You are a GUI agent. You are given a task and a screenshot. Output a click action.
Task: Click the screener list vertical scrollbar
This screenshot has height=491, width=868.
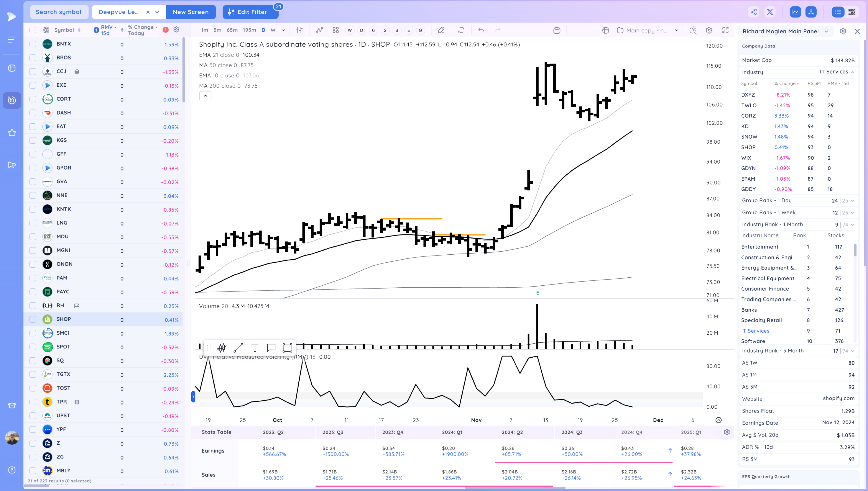point(184,70)
